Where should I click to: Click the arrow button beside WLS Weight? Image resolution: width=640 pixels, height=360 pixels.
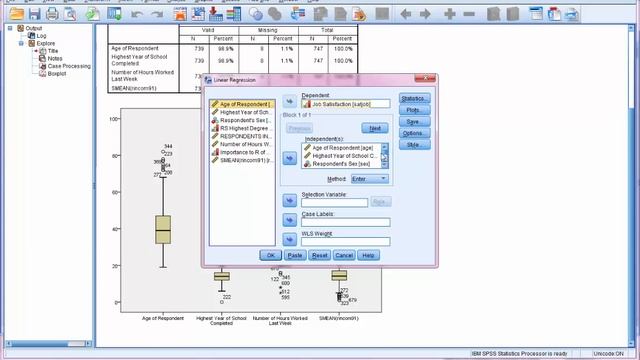pos(289,240)
